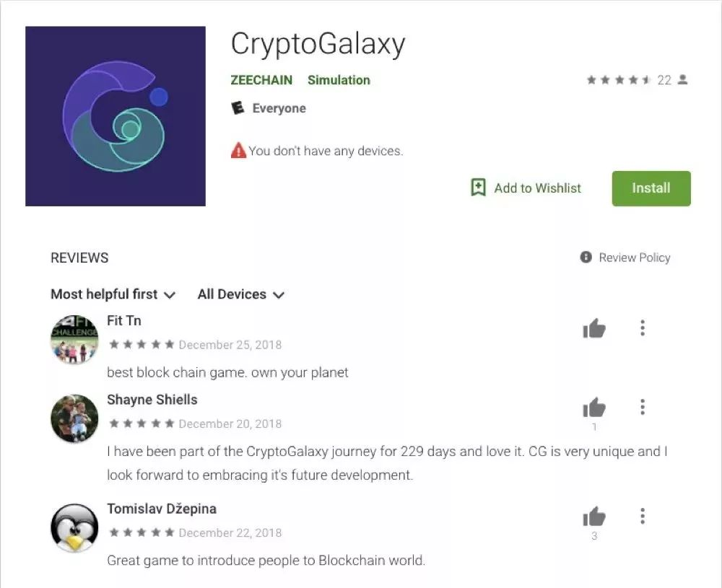
Task: Click Shayne Shiells' profile avatar
Action: pos(74,418)
